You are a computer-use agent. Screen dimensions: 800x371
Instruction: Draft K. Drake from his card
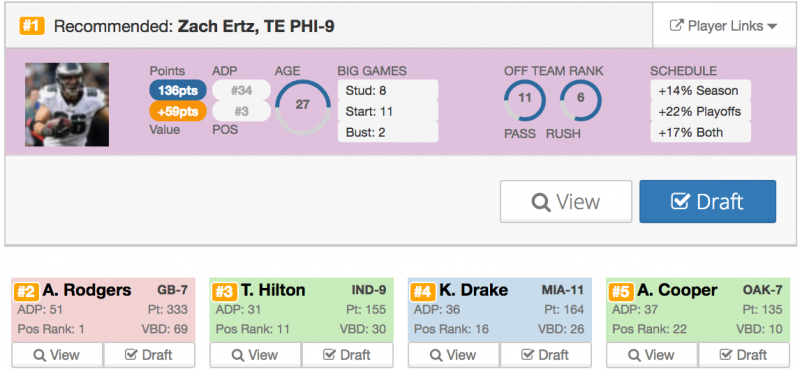545,355
